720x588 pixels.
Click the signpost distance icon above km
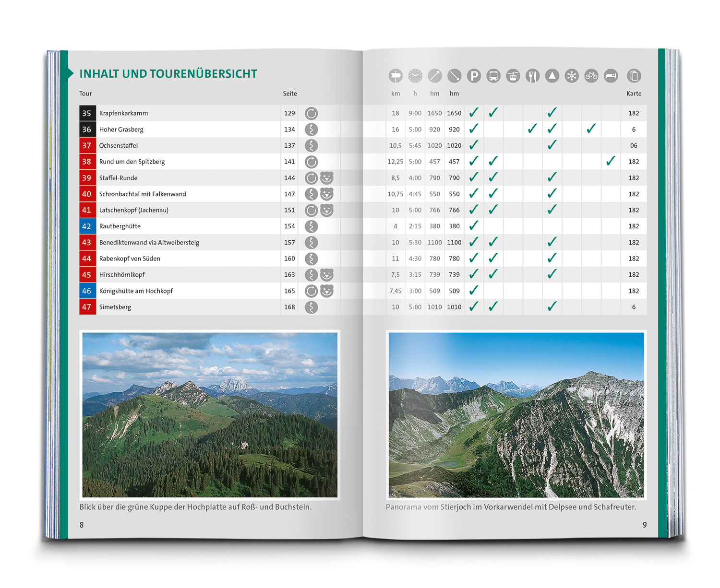coord(396,76)
